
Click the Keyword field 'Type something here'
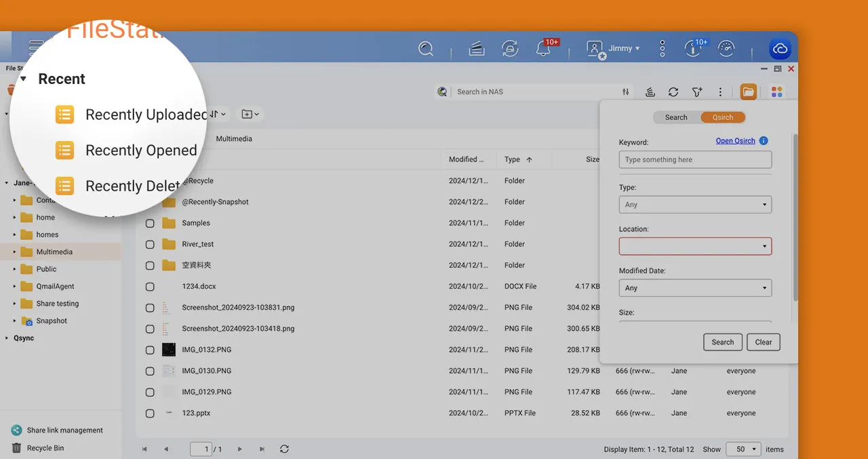coord(695,159)
